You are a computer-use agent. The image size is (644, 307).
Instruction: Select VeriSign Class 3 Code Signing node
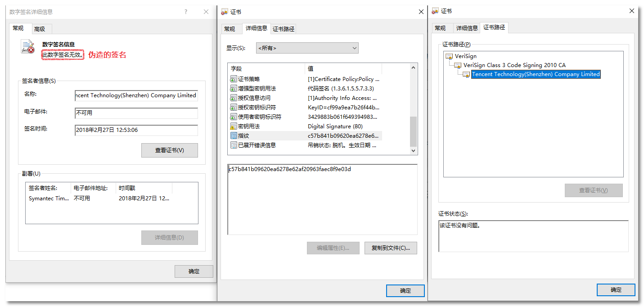[x=514, y=65]
